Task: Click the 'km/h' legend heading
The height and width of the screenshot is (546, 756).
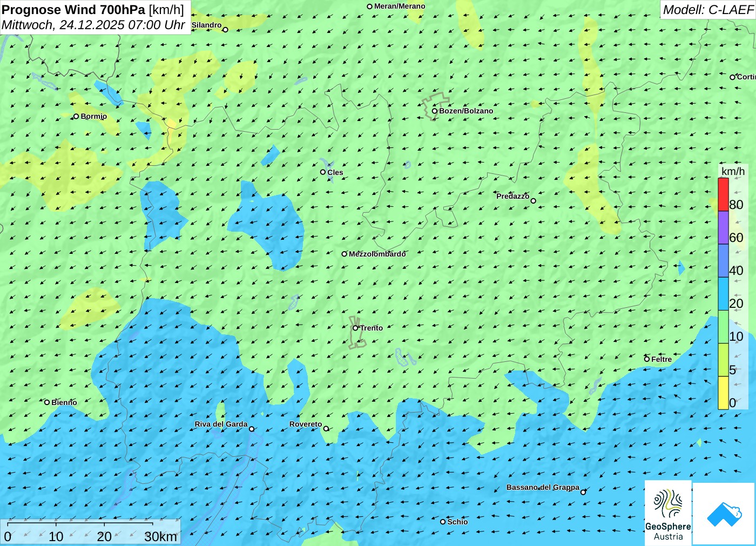Action: 733,171
